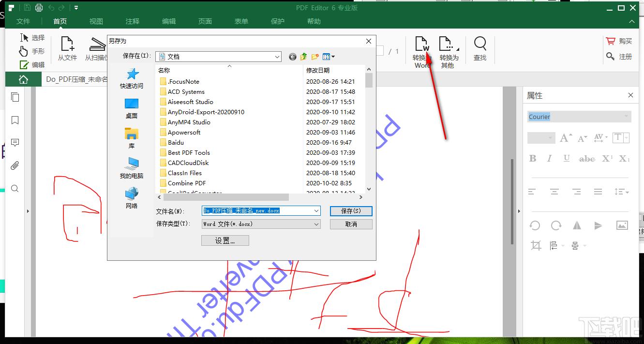This screenshot has width=644, height=344.
Task: Select 桌面 (Desktop) in places bar
Action: coord(132,108)
